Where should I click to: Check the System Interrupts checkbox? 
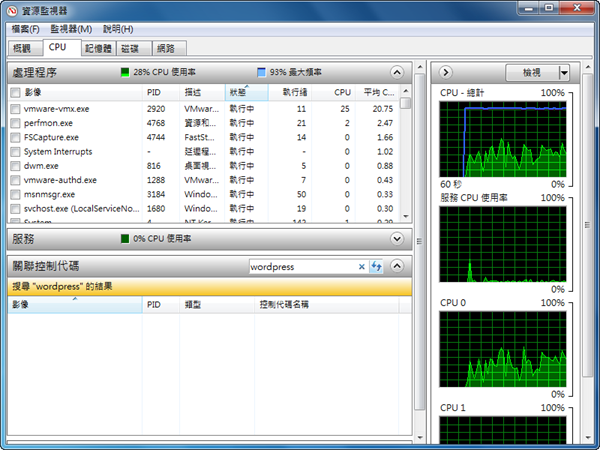[x=15, y=152]
